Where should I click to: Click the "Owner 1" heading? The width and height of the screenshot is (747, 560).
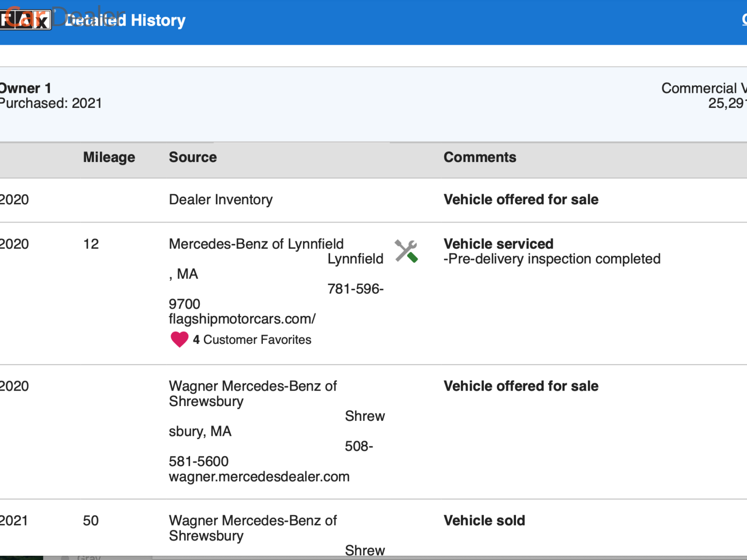(x=25, y=88)
